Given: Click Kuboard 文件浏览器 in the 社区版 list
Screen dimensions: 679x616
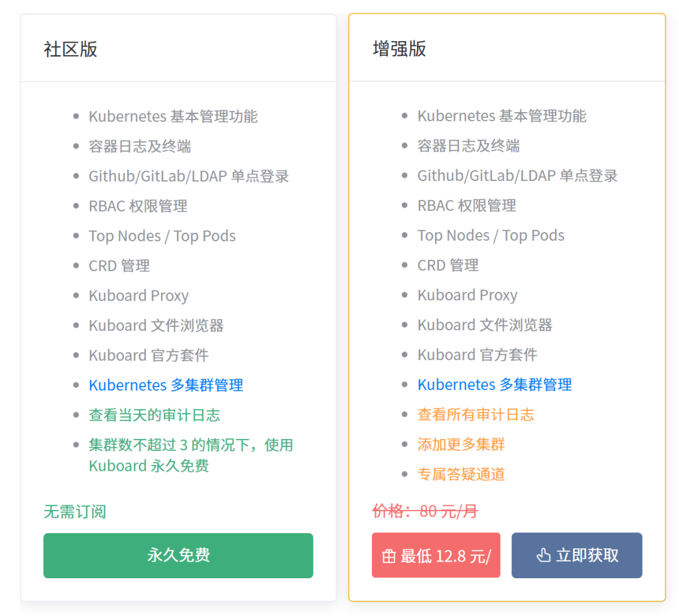Looking at the screenshot, I should 156,326.
